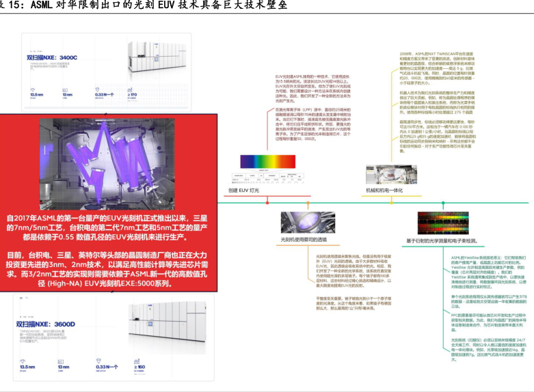Select the 0.33 value in 3600D card
Viewport: 534px width, 392px height.
point(107,367)
